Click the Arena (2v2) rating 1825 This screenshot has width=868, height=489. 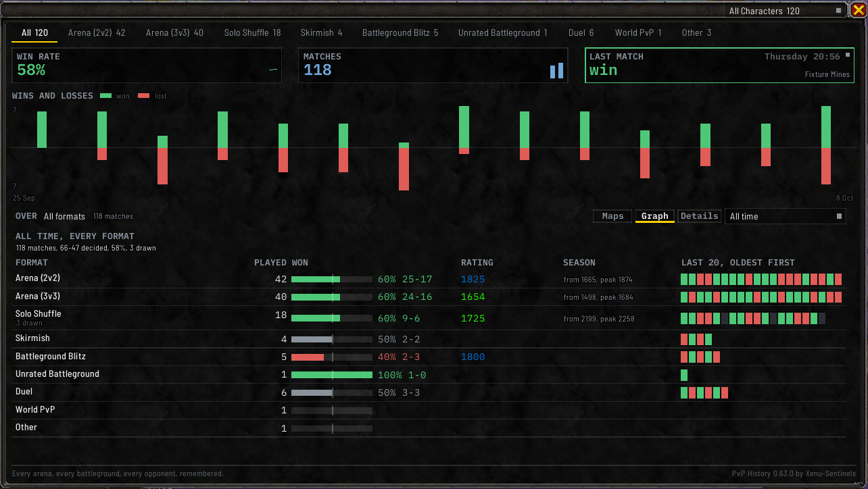(x=473, y=279)
